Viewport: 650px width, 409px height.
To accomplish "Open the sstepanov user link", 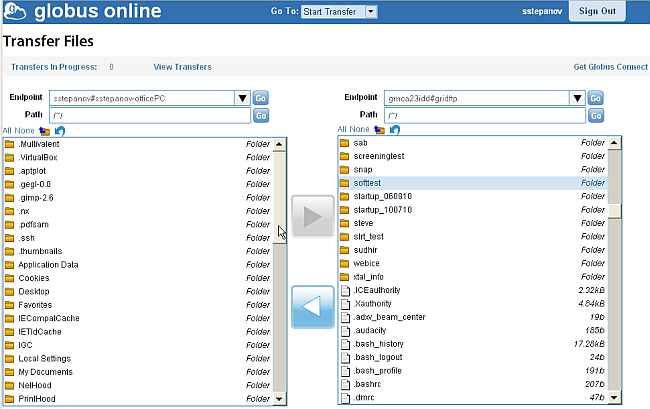I will click(542, 12).
